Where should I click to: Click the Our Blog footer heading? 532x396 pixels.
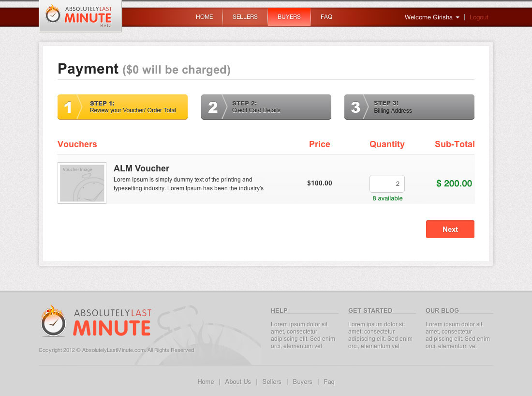click(442, 310)
